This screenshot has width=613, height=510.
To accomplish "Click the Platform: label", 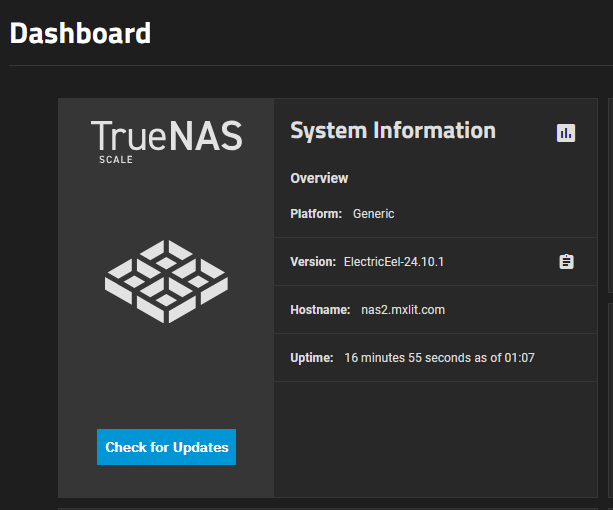I will point(316,214).
